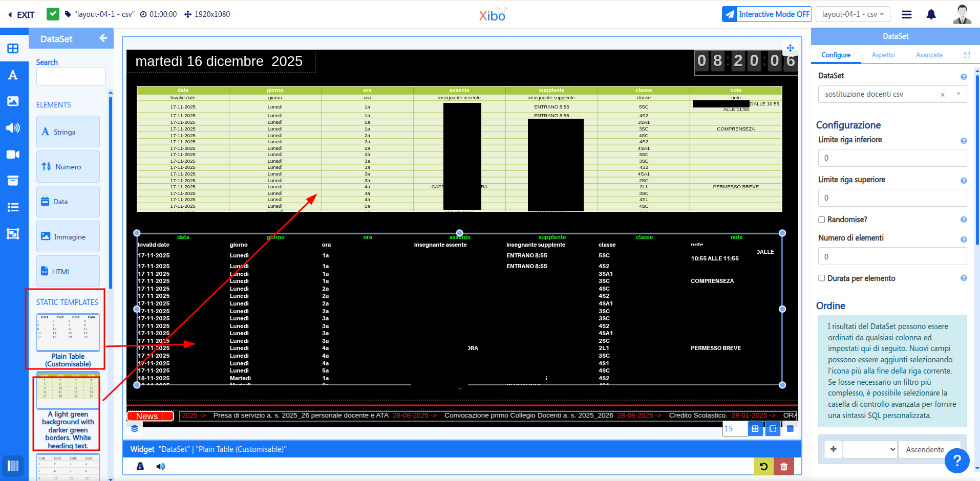Tick the Durata per elemento checkbox
Image resolution: width=980 pixels, height=481 pixels.
point(822,278)
